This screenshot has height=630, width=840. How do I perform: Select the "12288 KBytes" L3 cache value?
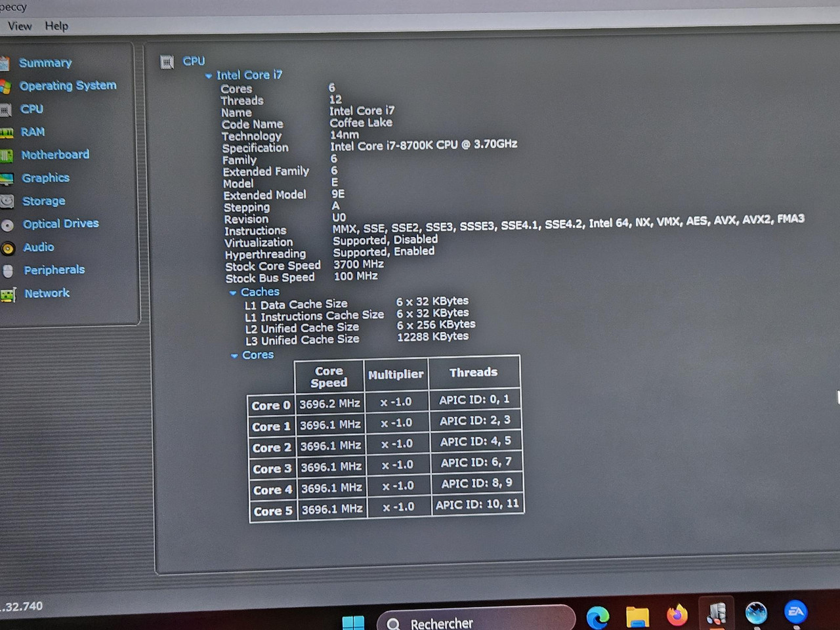click(433, 337)
